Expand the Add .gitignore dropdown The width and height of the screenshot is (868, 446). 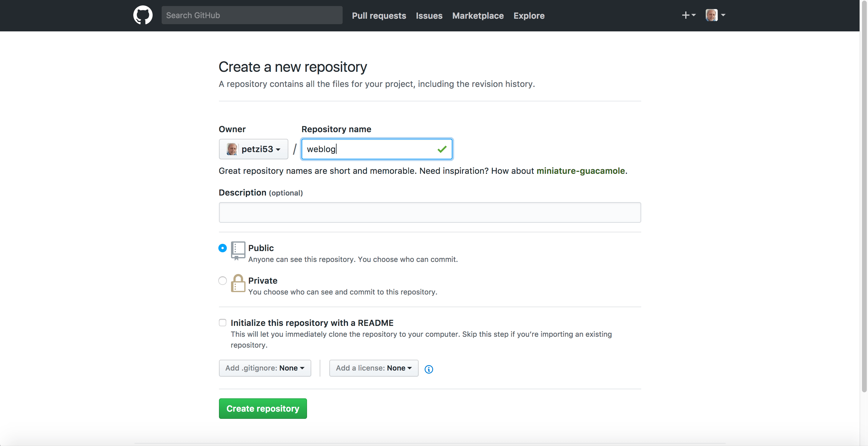pyautogui.click(x=265, y=368)
